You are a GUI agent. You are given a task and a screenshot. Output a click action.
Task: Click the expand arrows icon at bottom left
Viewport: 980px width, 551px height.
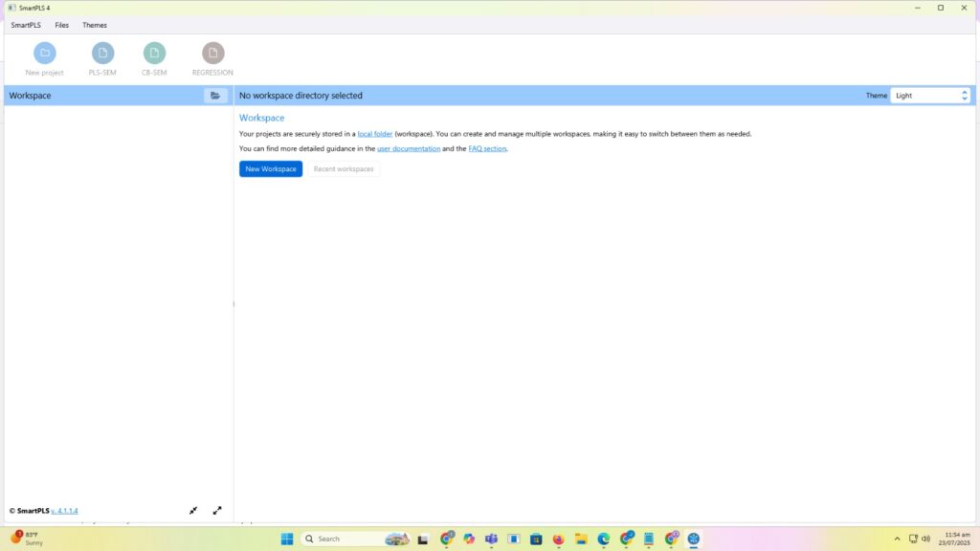tap(217, 511)
